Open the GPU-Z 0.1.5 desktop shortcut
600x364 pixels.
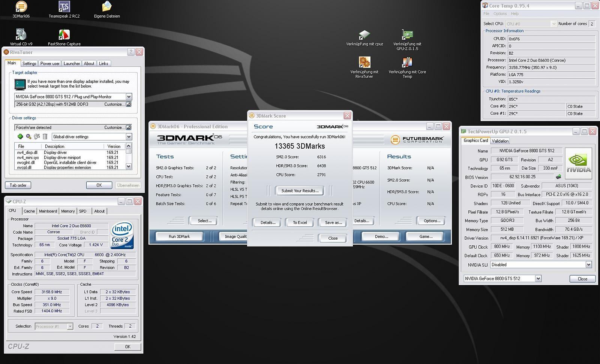coord(407,35)
